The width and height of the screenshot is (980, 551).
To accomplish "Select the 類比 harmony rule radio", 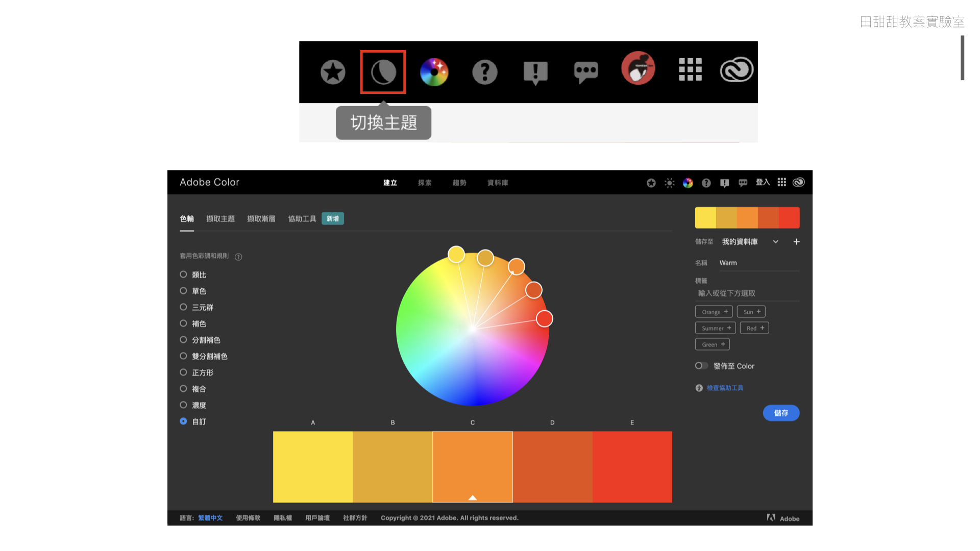I will click(x=183, y=274).
